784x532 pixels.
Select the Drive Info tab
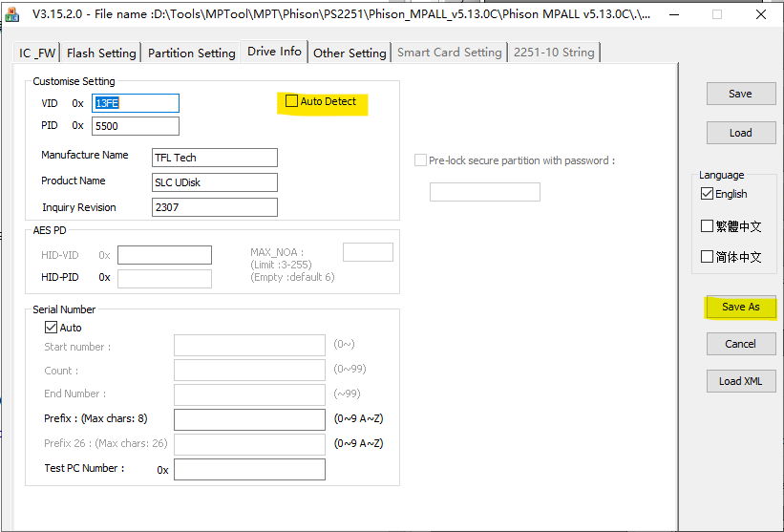[x=274, y=52]
